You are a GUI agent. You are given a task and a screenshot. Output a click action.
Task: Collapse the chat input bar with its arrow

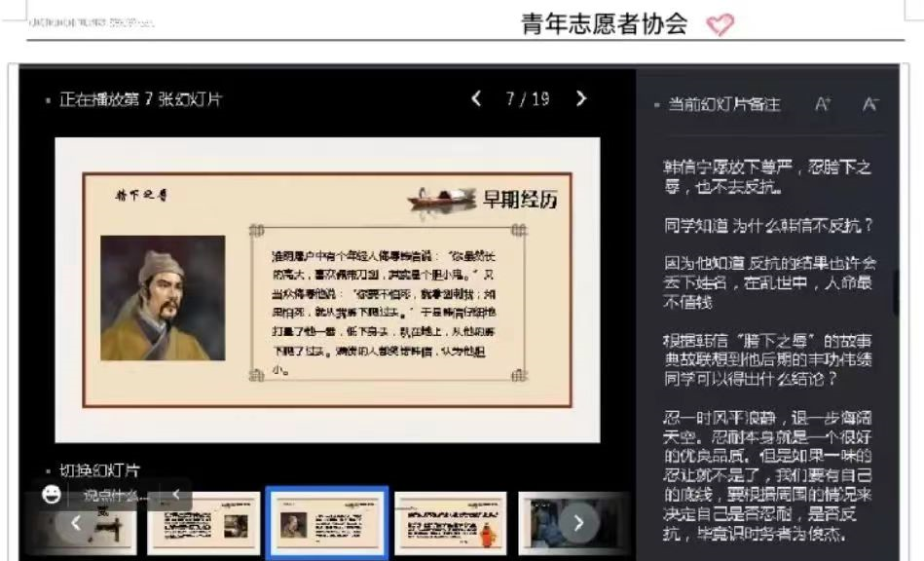pos(176,495)
